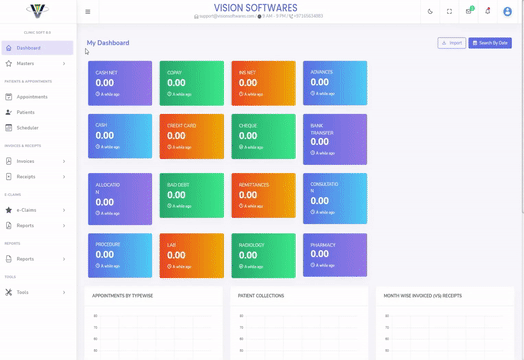
Task: Toggle dark mode moon icon
Action: point(430,11)
